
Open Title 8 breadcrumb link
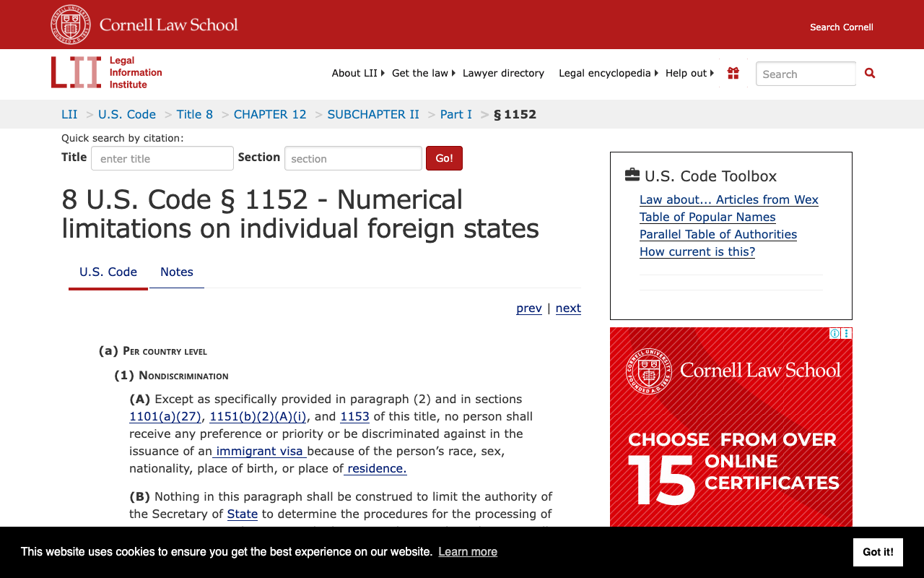point(195,114)
